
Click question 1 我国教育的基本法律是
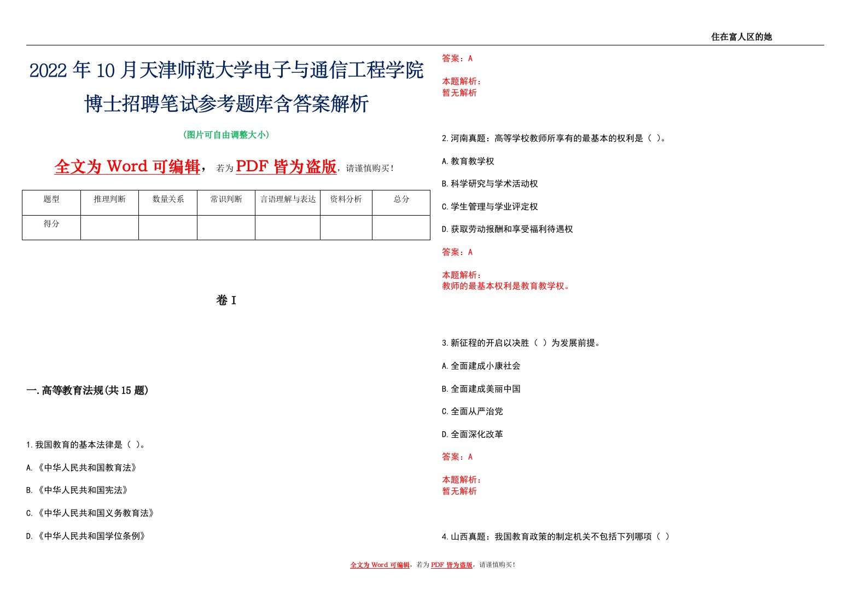click(x=86, y=444)
